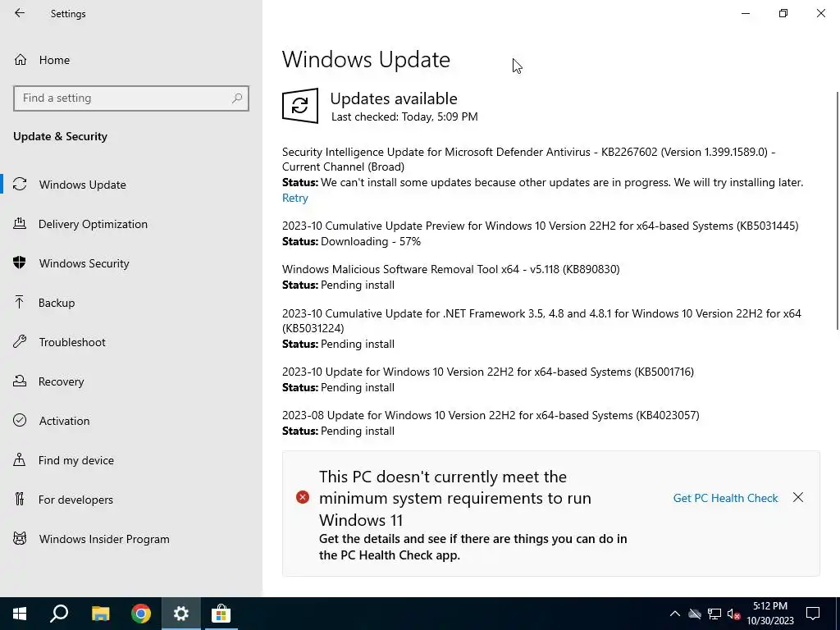Click the Settings gear on the taskbar
The width and height of the screenshot is (840, 630).
181,614
